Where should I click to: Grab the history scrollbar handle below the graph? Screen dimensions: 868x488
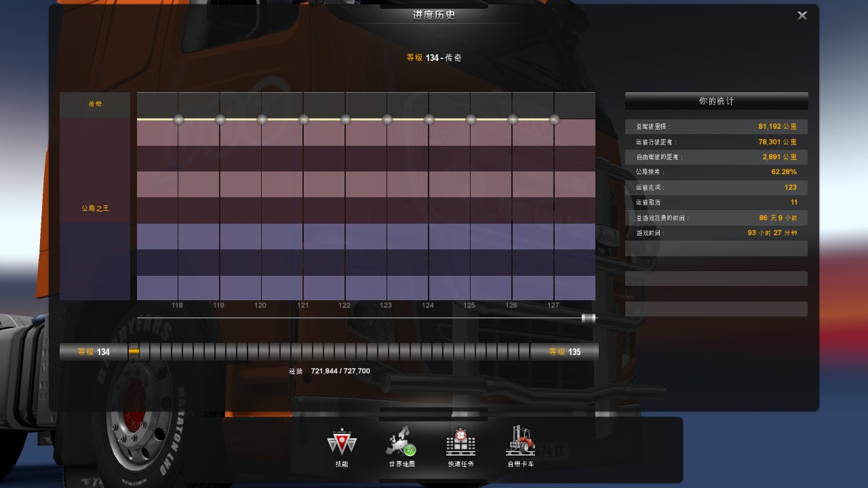pyautogui.click(x=589, y=318)
